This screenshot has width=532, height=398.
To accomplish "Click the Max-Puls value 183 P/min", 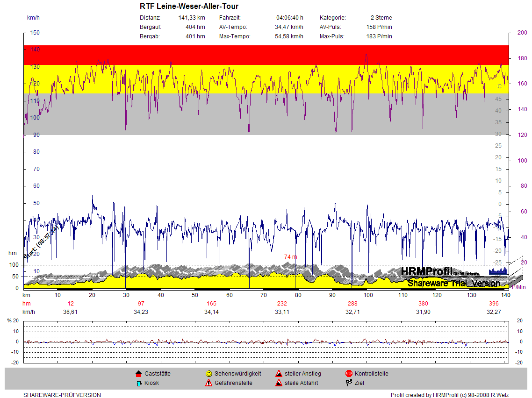I will (379, 36).
